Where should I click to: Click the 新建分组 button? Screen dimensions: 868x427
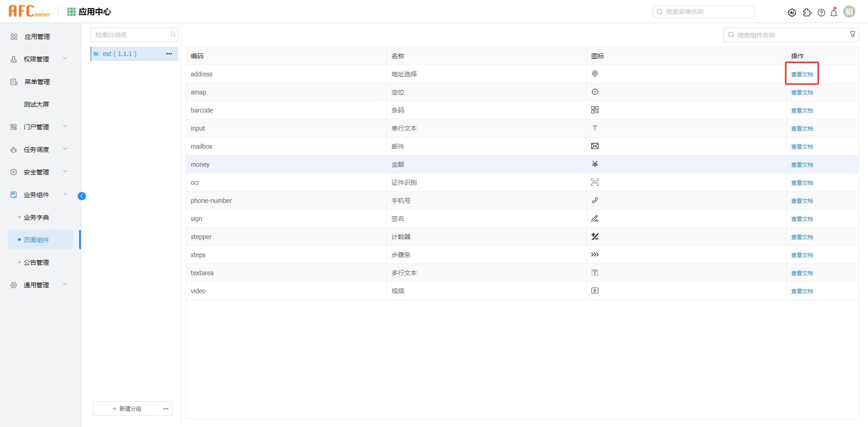[127, 408]
